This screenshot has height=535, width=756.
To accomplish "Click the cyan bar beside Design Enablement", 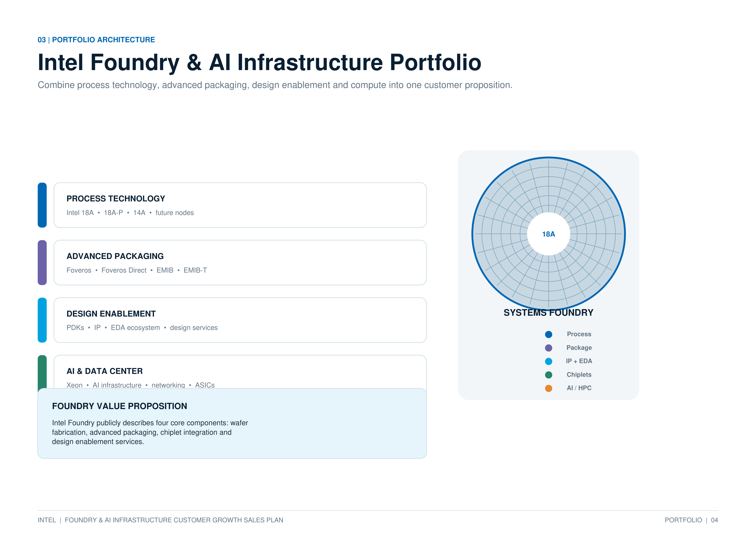I will click(x=42, y=320).
